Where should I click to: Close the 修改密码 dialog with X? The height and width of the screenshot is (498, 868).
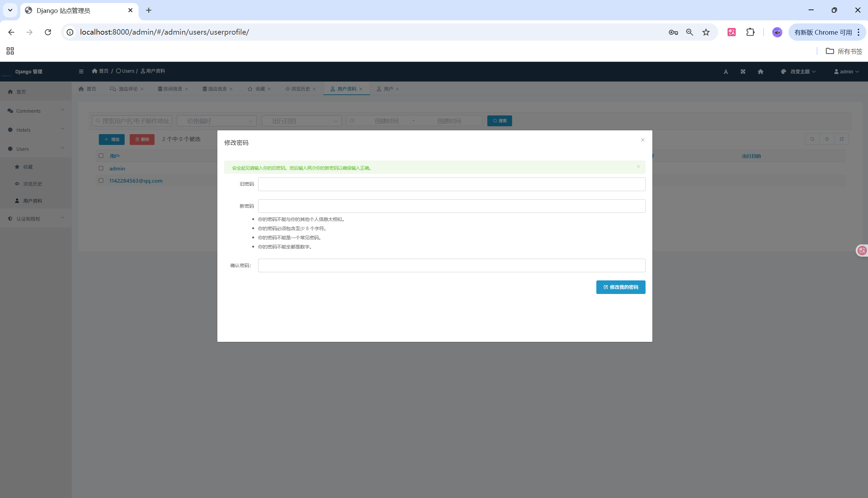pos(643,140)
